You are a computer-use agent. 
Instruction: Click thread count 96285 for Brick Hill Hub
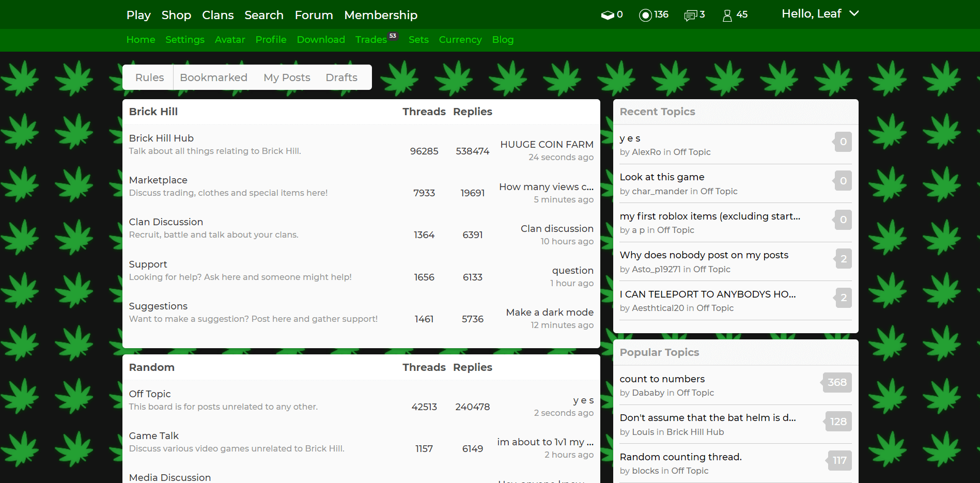424,151
